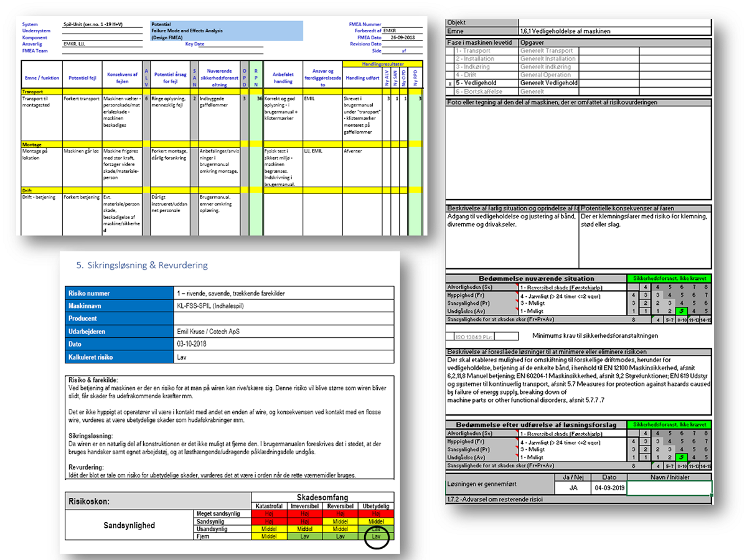Click the empty Navn / Initialer input cell
The height and width of the screenshot is (560, 747).
click(x=669, y=488)
